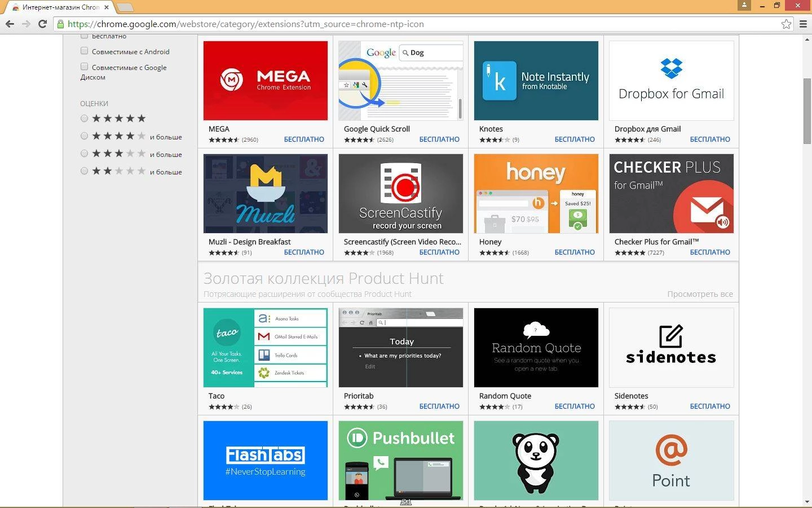Open the Chrome hamburger menu
The height and width of the screenshot is (508, 812).
pyautogui.click(x=803, y=24)
